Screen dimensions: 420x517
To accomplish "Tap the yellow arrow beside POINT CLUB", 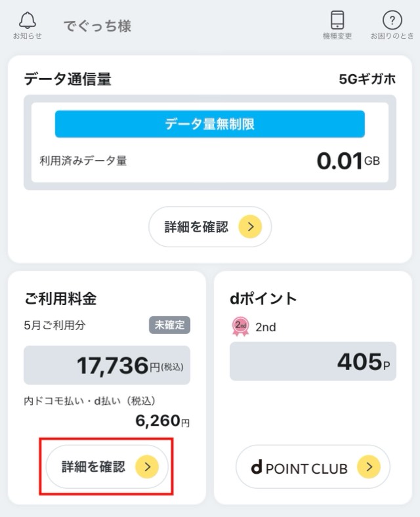I will [369, 467].
